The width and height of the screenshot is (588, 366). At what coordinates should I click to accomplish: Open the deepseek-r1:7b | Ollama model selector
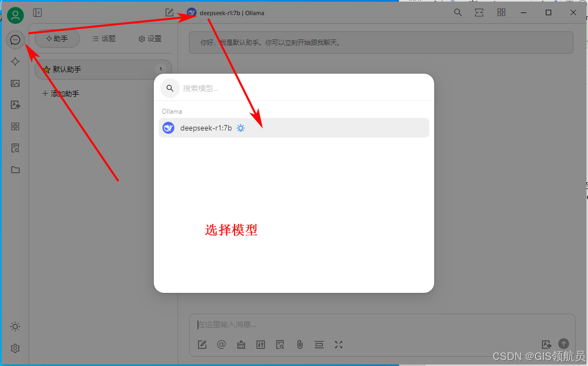click(x=225, y=13)
